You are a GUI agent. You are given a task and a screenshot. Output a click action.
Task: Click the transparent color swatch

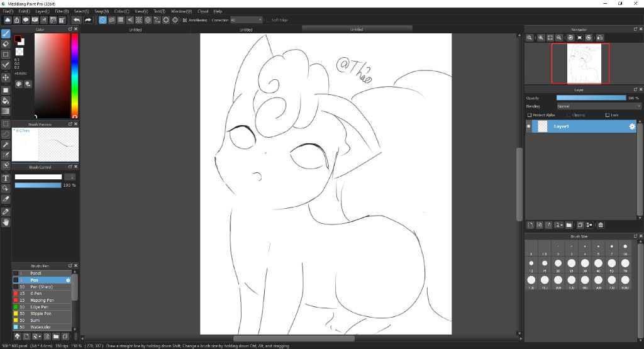(x=19, y=52)
